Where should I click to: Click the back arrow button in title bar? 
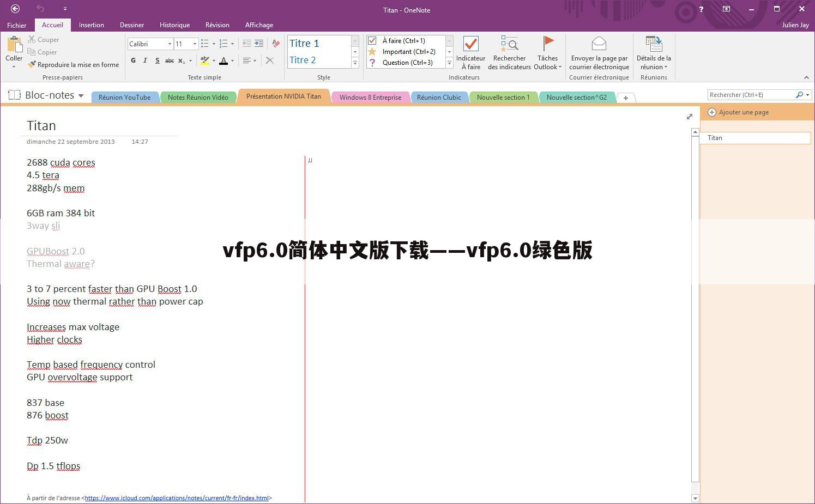15,9
